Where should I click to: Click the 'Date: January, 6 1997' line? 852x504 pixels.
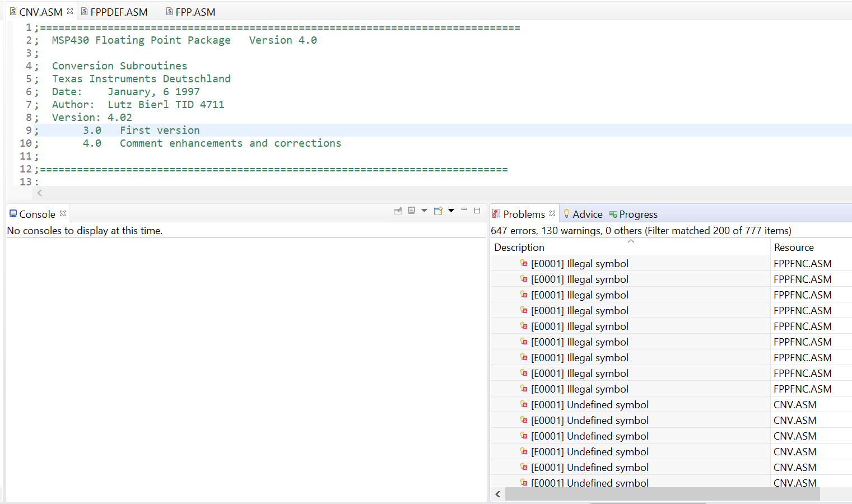point(125,91)
